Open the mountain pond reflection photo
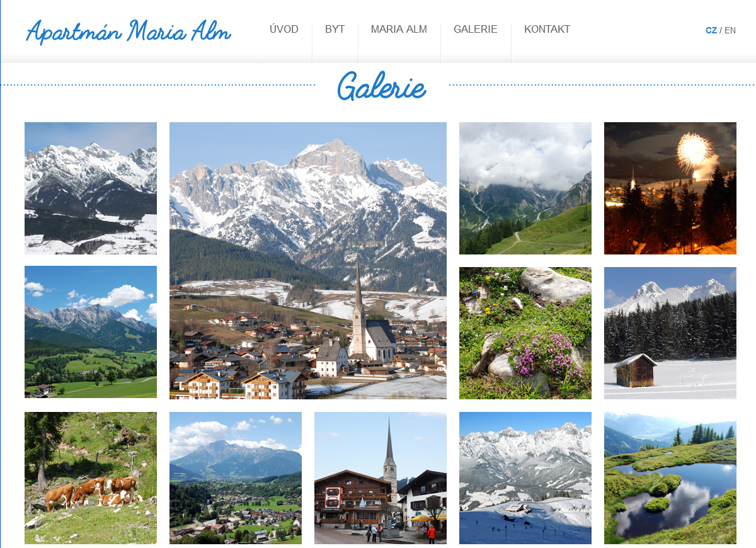Image resolution: width=756 pixels, height=548 pixels. pyautogui.click(x=670, y=478)
